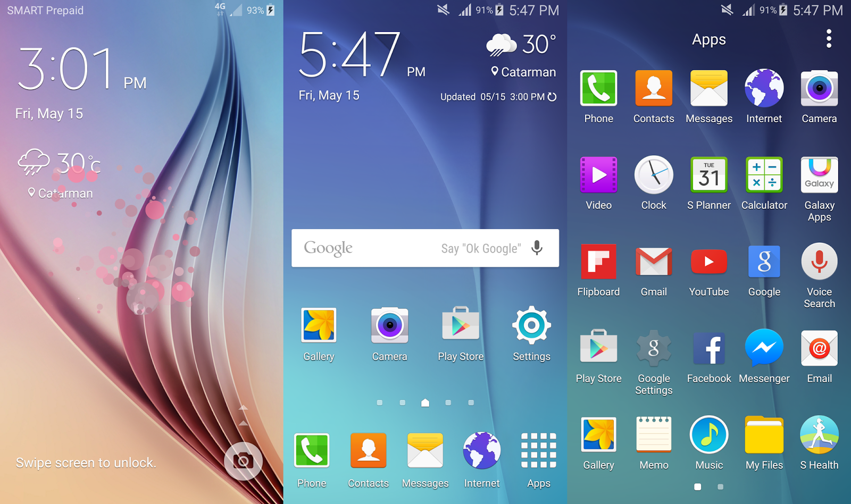Open the Music app
851x504 pixels.
click(x=709, y=443)
